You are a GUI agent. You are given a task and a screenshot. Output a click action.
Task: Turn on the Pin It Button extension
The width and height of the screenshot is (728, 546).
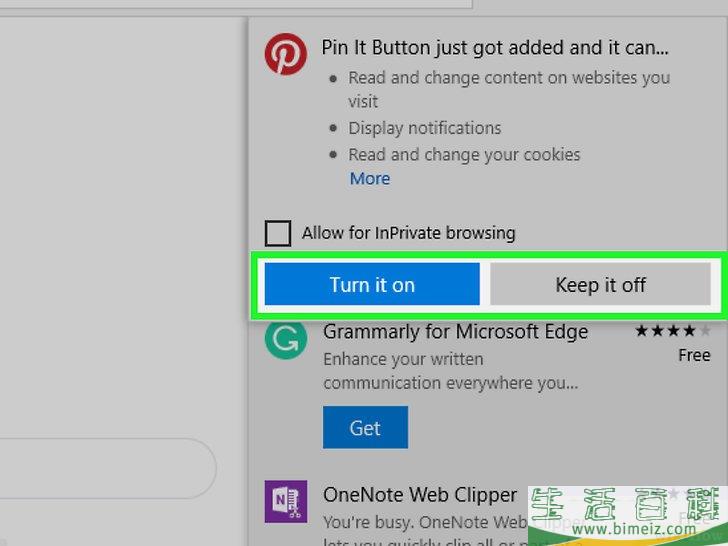tap(372, 284)
